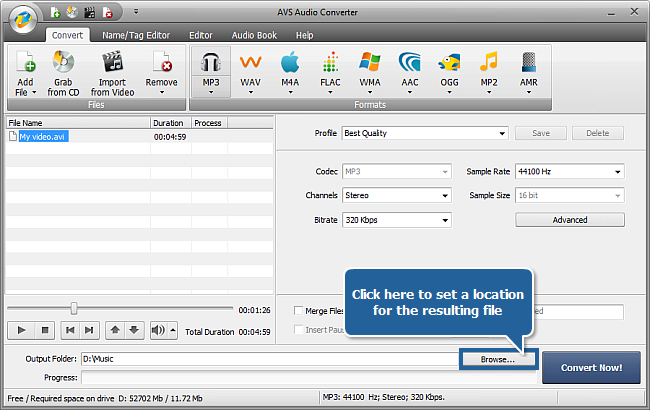
Task: Select the My video.avi file row
Action: click(x=139, y=136)
